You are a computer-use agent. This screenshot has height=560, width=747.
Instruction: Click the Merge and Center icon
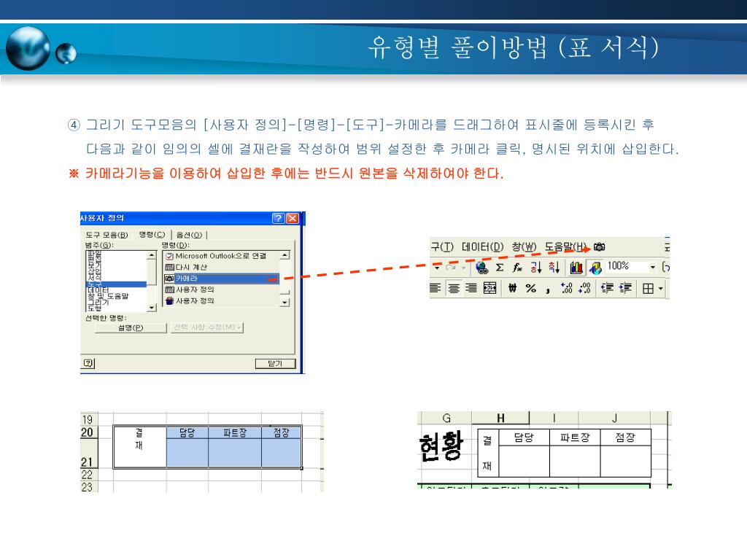point(489,288)
